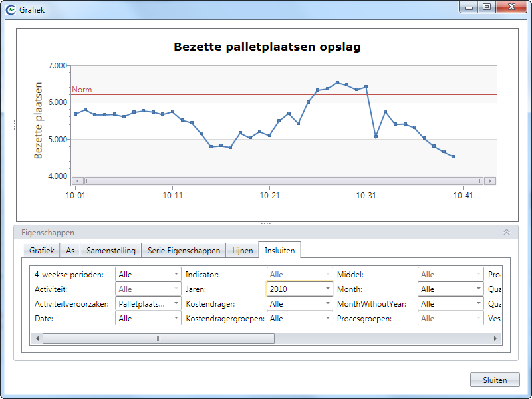Click properties scrollbar left arrow
Image resolution: width=532 pixels, height=399 pixels.
pos(37,338)
